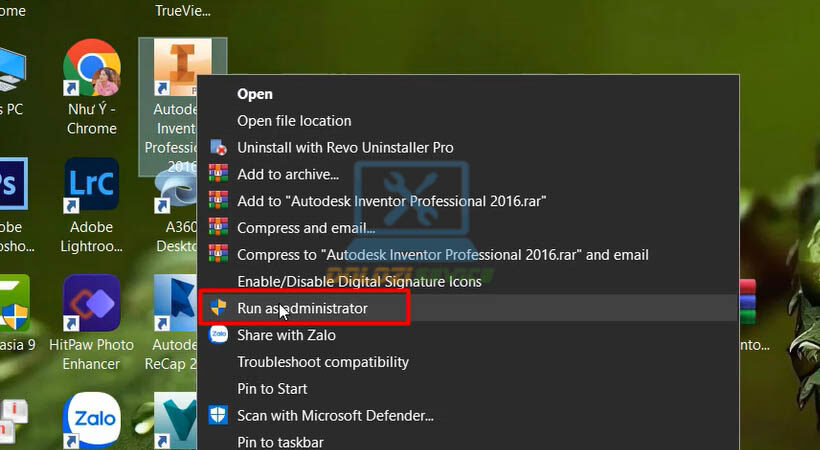Click Uninstall with Revo Uninstaller Pro
Screen dimensions: 820x450
tap(345, 147)
